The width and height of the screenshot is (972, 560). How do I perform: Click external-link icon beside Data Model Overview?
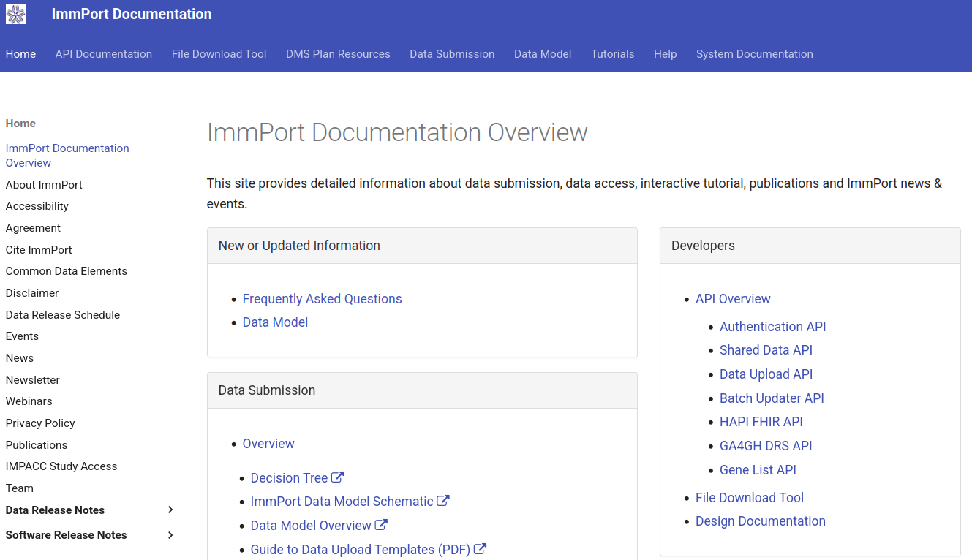381,525
